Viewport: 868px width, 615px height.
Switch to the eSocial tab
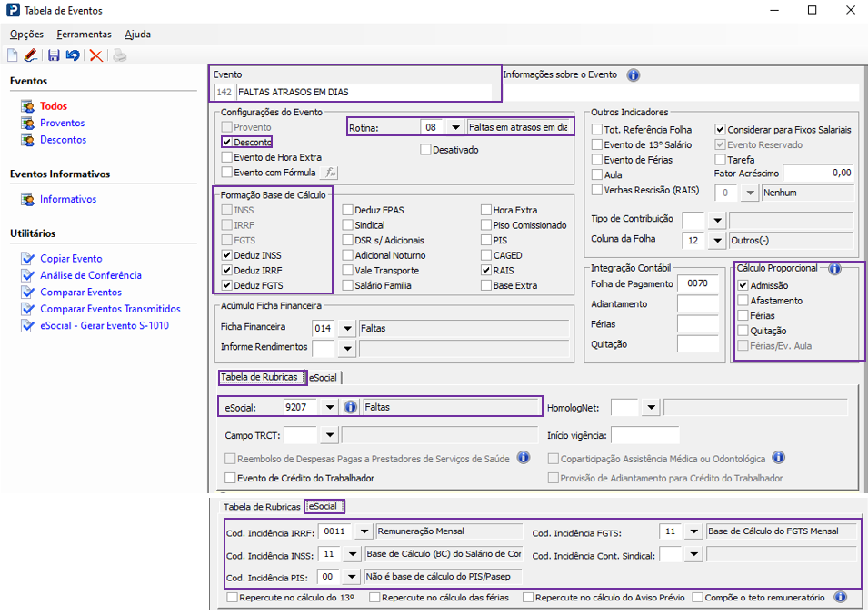[x=324, y=378]
